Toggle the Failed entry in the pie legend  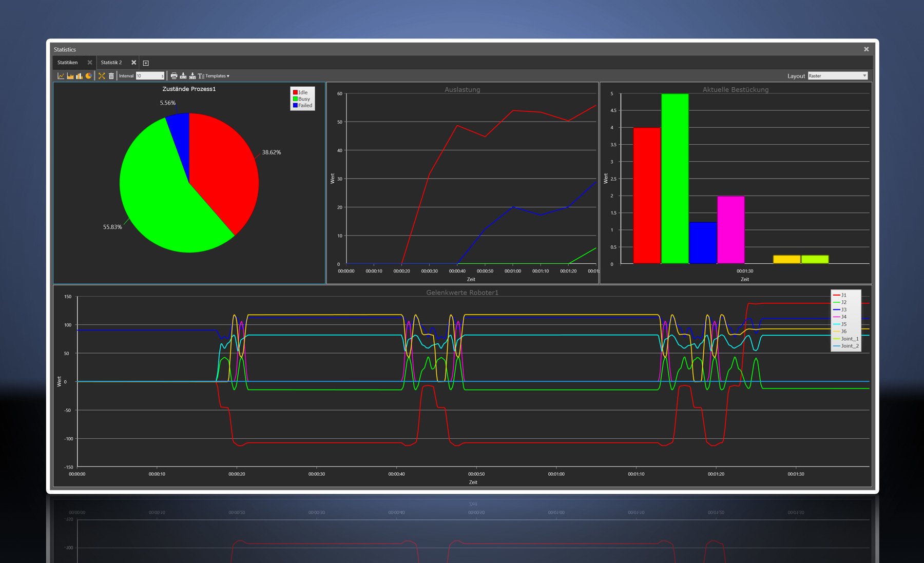(303, 105)
